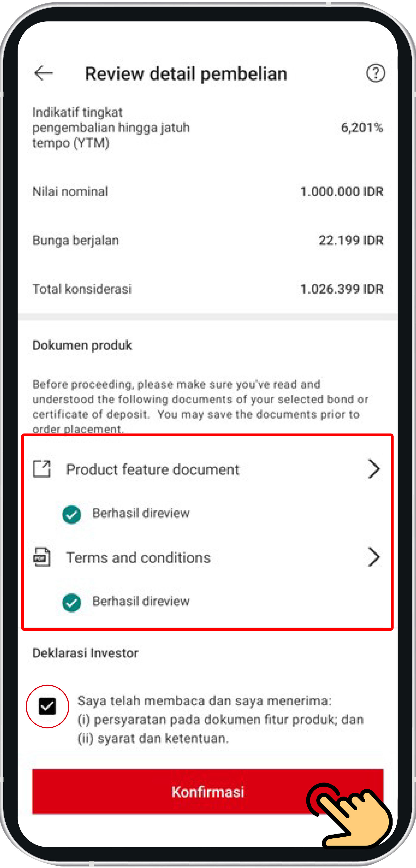Image resolution: width=416 pixels, height=868 pixels.
Task: Click the Nilai nominal value 1.000.000 IDR
Action: click(x=342, y=191)
